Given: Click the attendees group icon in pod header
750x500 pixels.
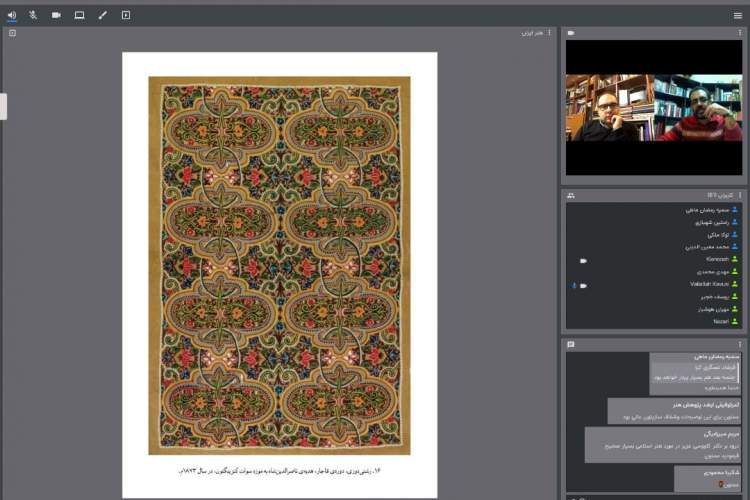Looking at the screenshot, I should pos(571,195).
